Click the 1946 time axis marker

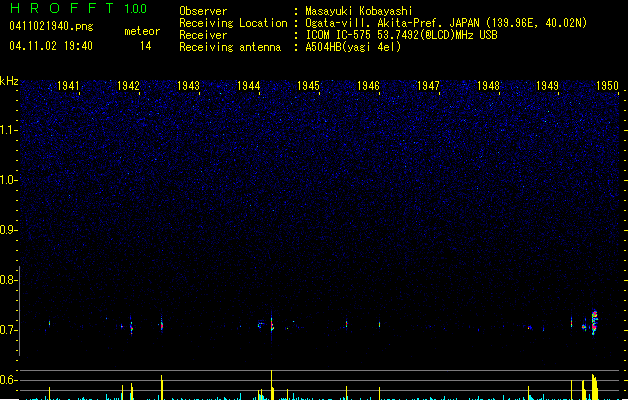(x=368, y=86)
